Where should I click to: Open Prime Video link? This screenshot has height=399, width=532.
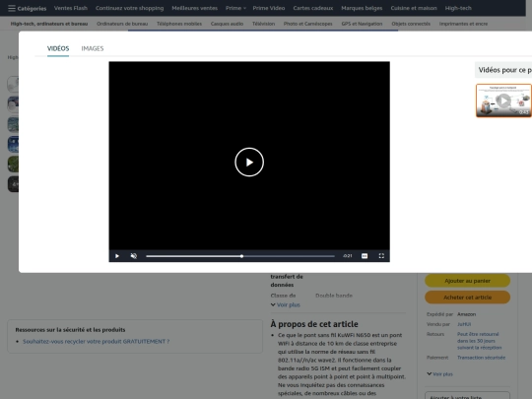[269, 8]
